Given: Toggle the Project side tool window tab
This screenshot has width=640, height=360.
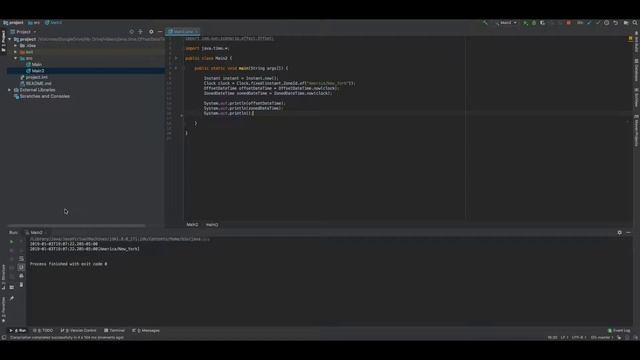Looking at the screenshot, I should [3, 41].
